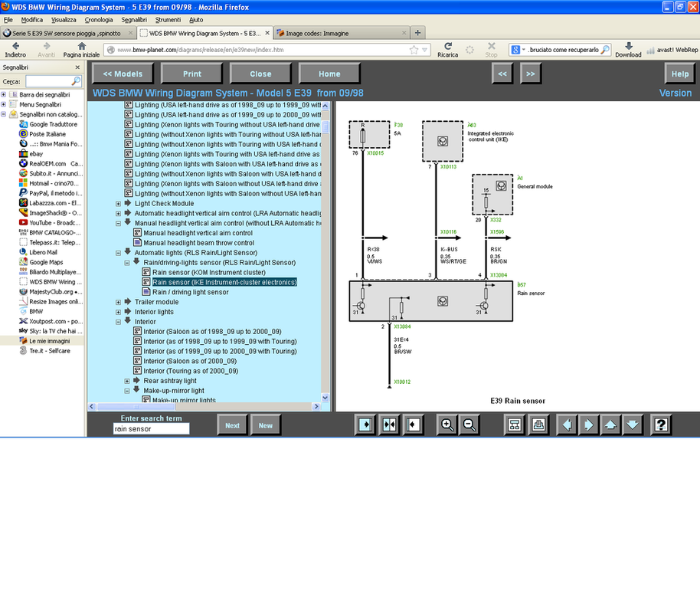Click the Version link
Screen dimensions: 700x613
675,93
